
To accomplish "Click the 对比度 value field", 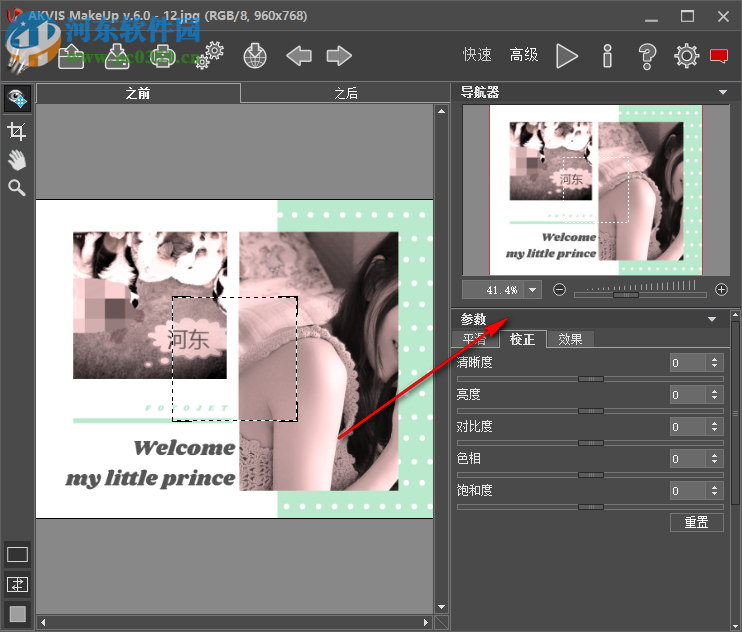I will (x=688, y=427).
